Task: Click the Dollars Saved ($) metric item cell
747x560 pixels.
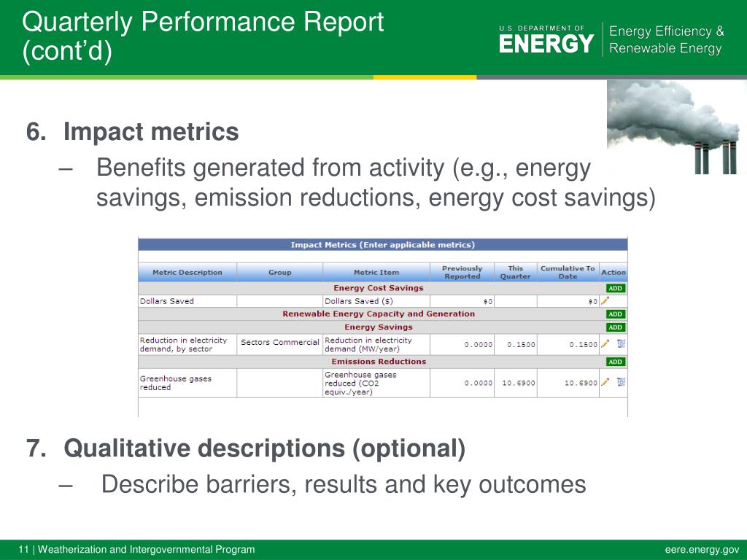Action: (376, 301)
